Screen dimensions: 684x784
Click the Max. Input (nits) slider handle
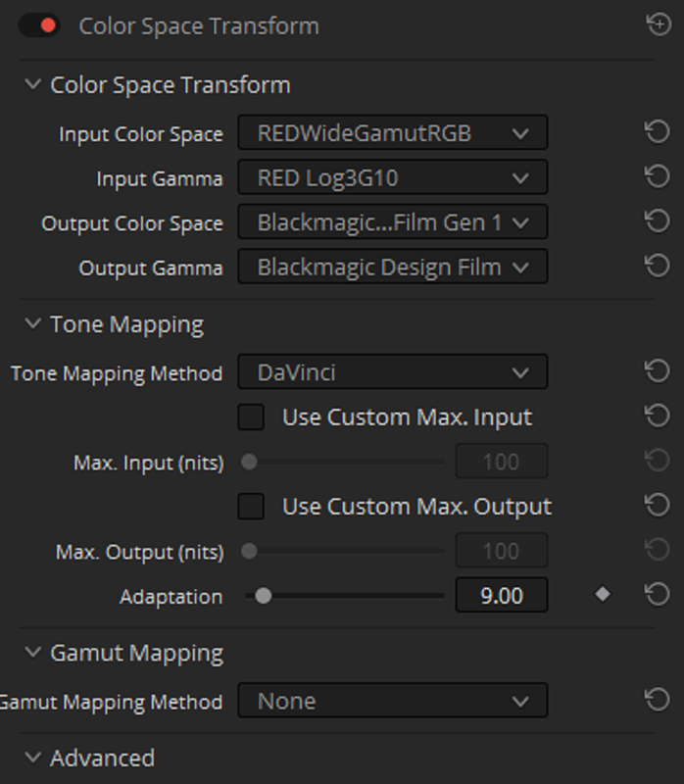249,462
